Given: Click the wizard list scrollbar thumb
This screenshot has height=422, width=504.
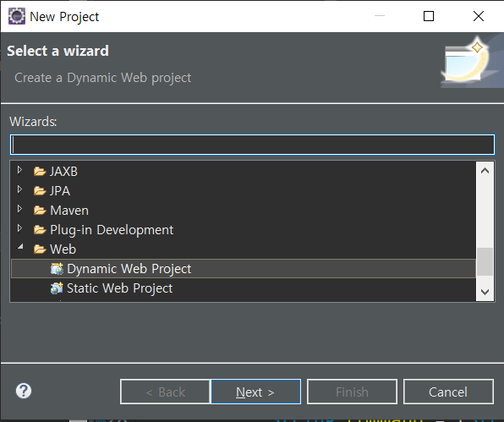Looking at the screenshot, I should pyautogui.click(x=485, y=261).
